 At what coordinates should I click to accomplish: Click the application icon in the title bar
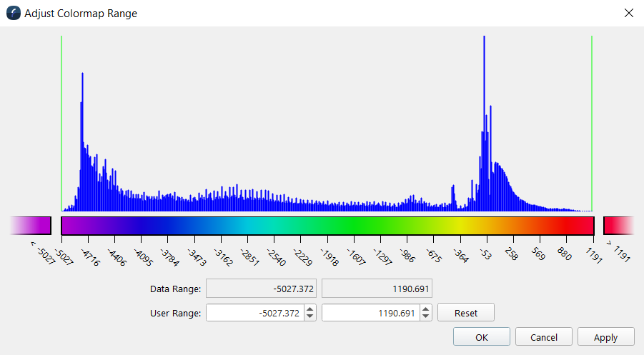13,13
